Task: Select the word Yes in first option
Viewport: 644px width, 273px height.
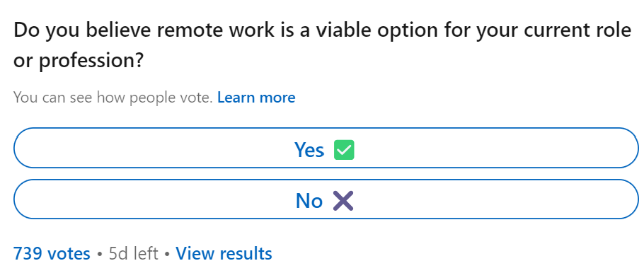Action: click(x=309, y=150)
